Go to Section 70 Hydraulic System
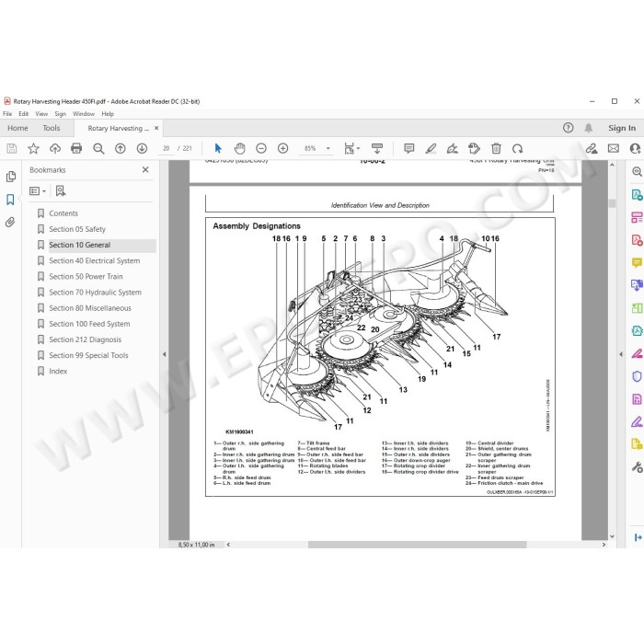This screenshot has width=644, height=644. click(x=96, y=292)
